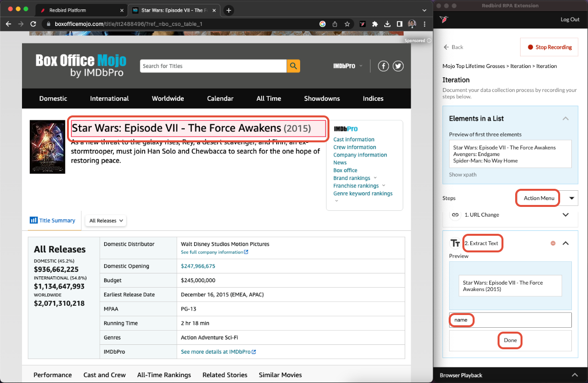588x383 pixels.
Task: Go Back in Redbird extension
Action: coord(453,47)
